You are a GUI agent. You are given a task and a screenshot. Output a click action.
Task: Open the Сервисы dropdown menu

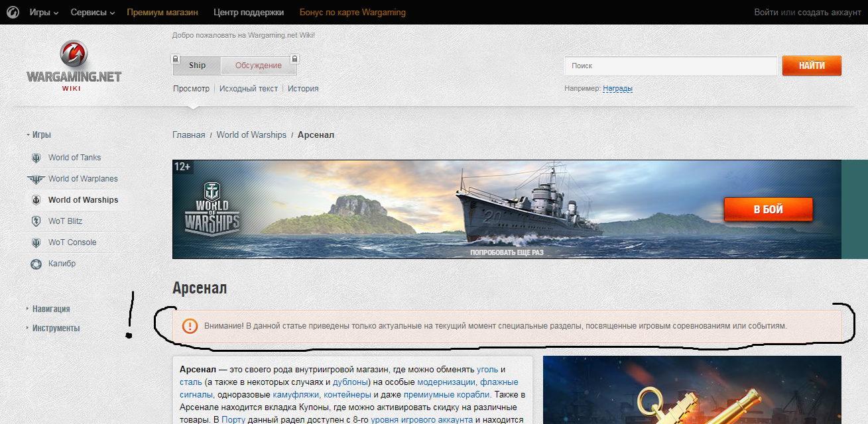tap(93, 13)
